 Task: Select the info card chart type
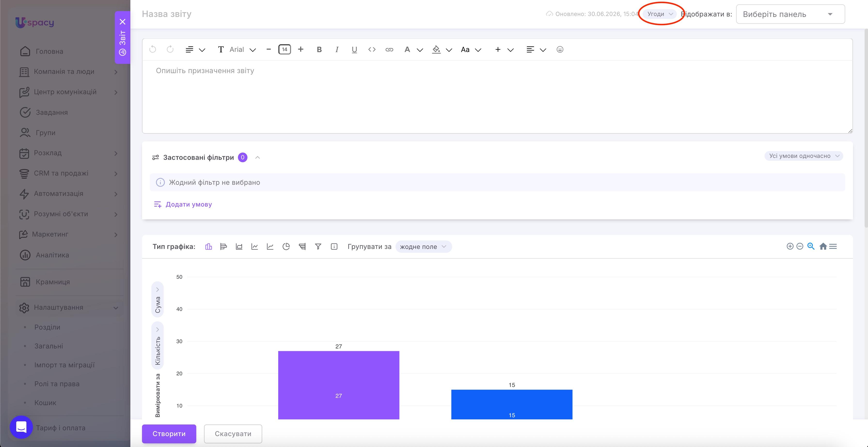[x=334, y=247]
